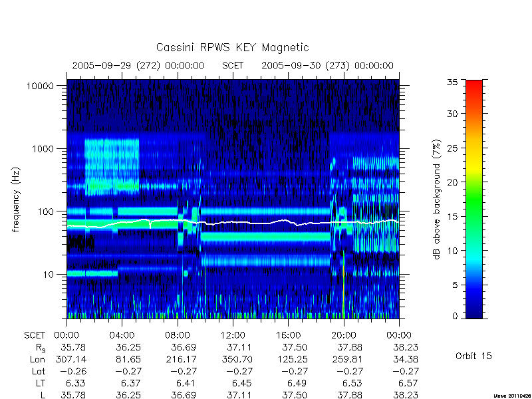The height and width of the screenshot is (399, 532).
Task: Click local time value 6.53
Action: (x=352, y=383)
